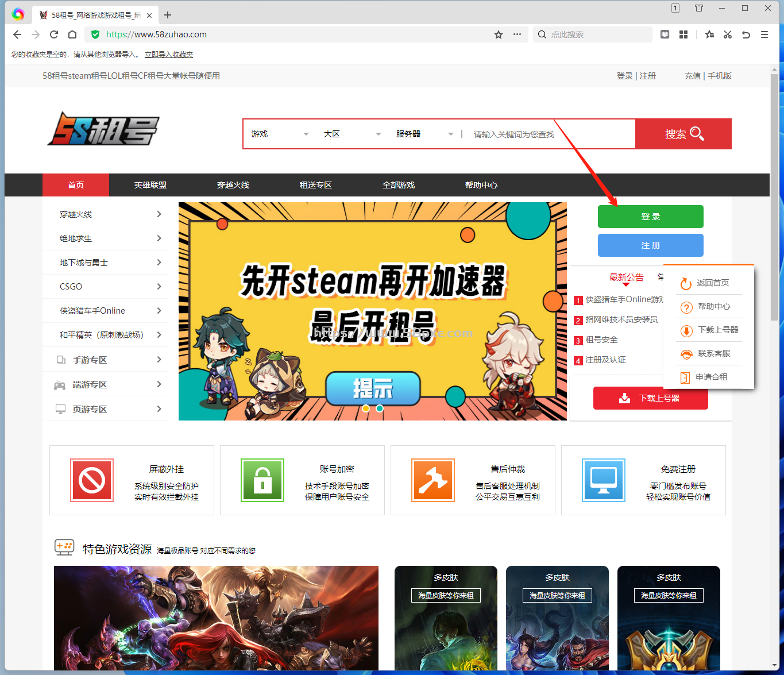Click the 返回首页 refresh icon

(x=686, y=283)
